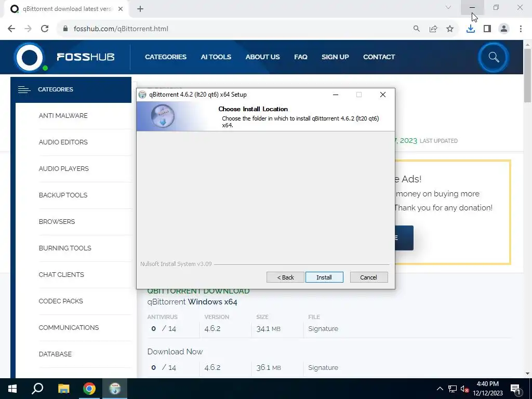Open the Contact nav item
Image resolution: width=532 pixels, height=399 pixels.
point(379,57)
